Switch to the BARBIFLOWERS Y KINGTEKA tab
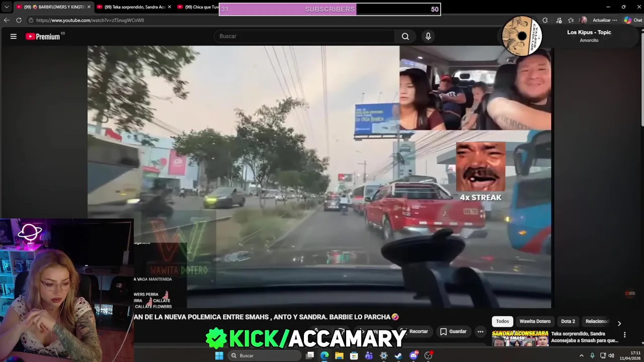This screenshot has width=644, height=362. coord(54,7)
